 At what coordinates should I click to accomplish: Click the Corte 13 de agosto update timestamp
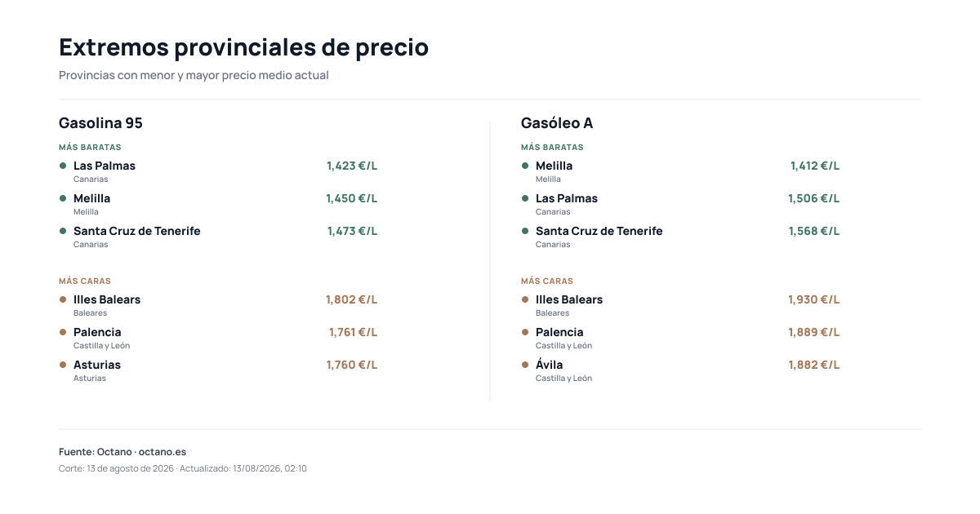tap(183, 469)
